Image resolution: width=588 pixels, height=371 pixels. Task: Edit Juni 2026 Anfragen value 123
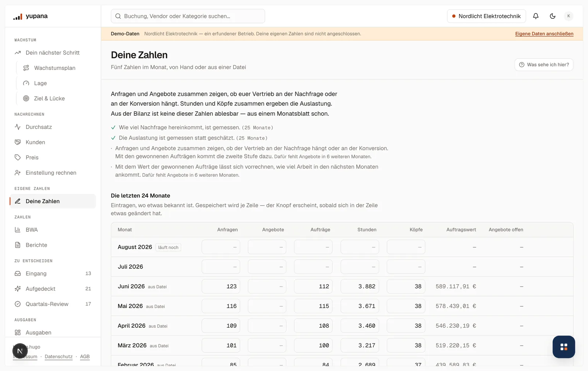click(x=221, y=287)
